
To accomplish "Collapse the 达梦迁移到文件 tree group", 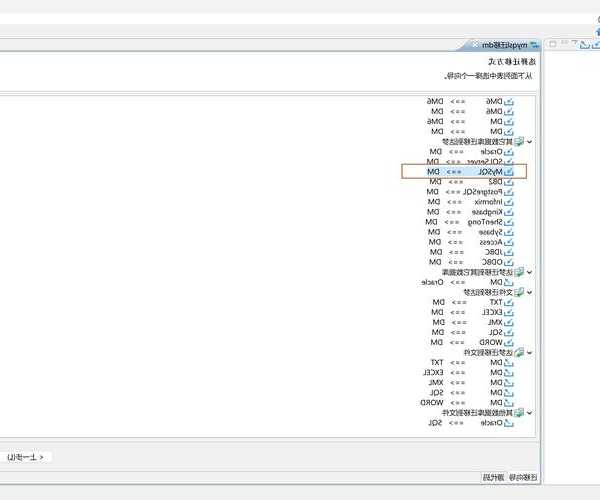I will point(530,353).
